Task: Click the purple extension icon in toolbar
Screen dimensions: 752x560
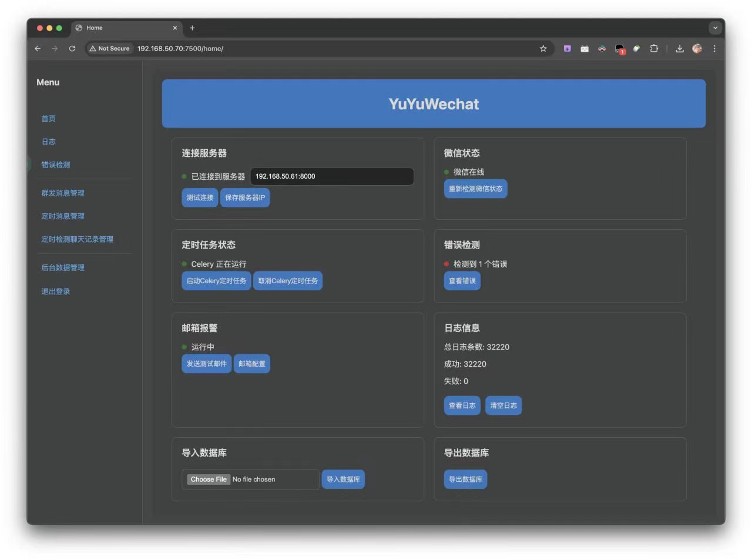Action: pyautogui.click(x=567, y=49)
